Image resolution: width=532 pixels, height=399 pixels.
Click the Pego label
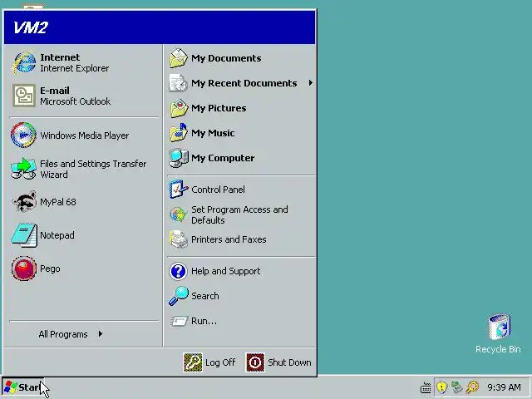(x=50, y=268)
